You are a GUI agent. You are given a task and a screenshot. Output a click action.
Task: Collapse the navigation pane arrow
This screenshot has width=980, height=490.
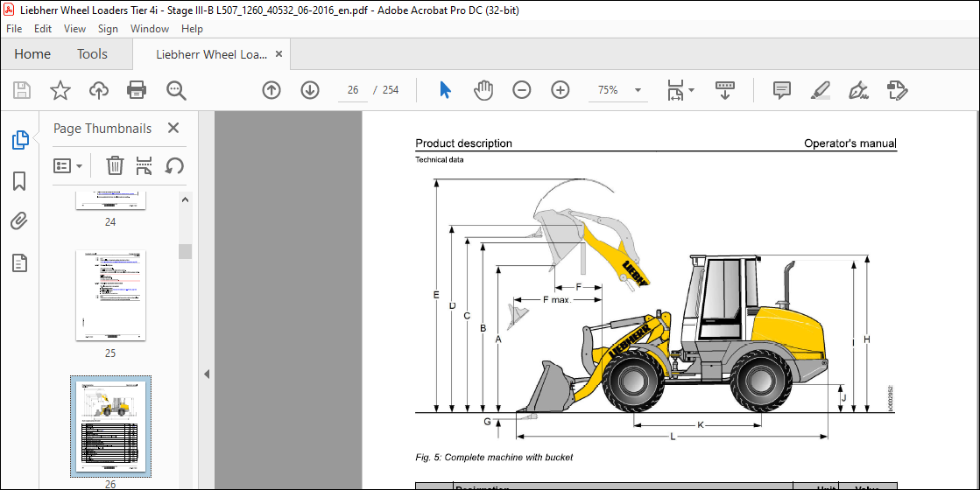pyautogui.click(x=207, y=374)
